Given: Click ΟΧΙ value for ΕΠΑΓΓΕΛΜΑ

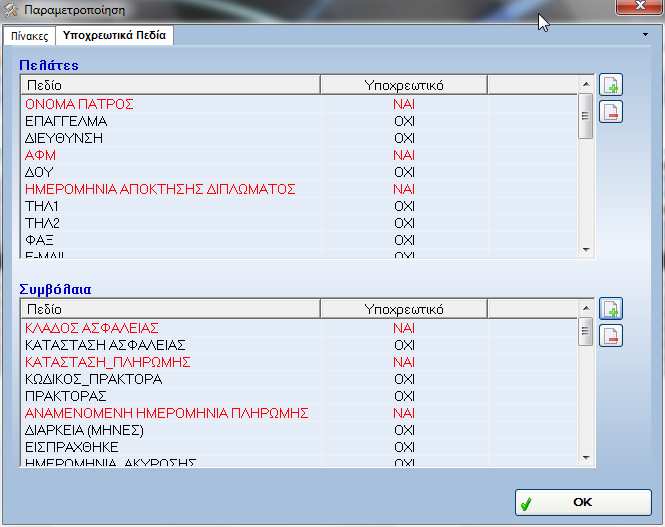Looking at the screenshot, I should 404,121.
